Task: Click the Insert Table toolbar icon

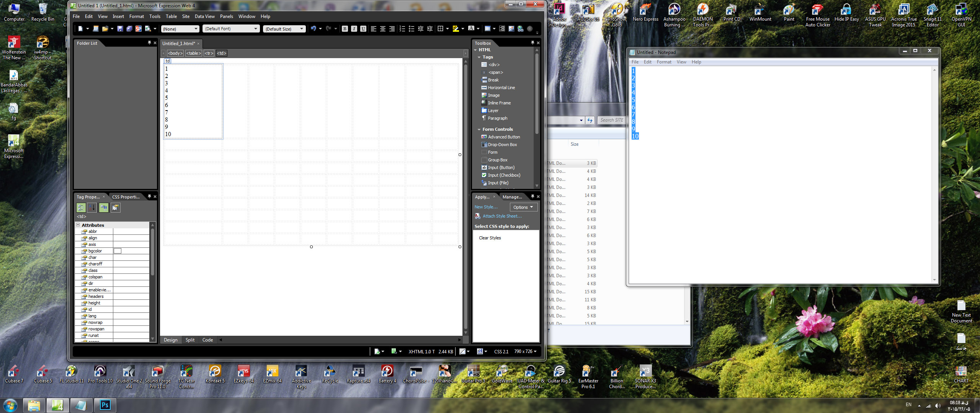Action: coord(487,29)
